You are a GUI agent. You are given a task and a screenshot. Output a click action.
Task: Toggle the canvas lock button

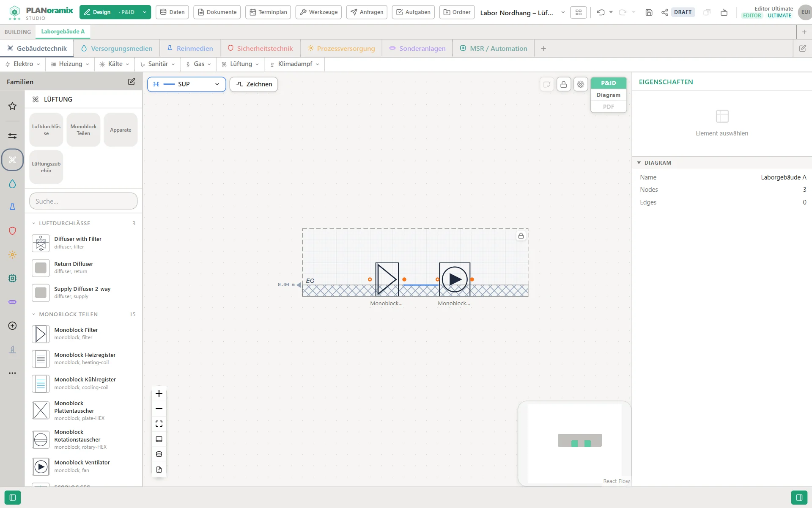pyautogui.click(x=564, y=84)
